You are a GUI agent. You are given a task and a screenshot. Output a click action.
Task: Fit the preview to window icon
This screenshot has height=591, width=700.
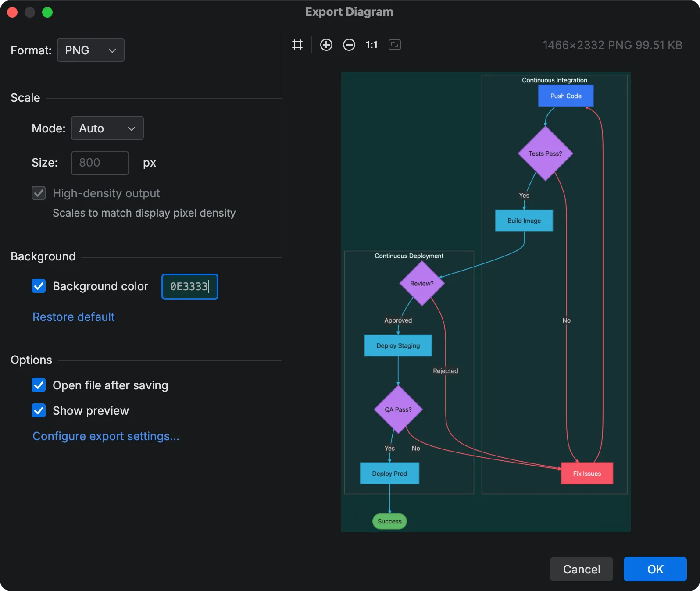pyautogui.click(x=395, y=45)
